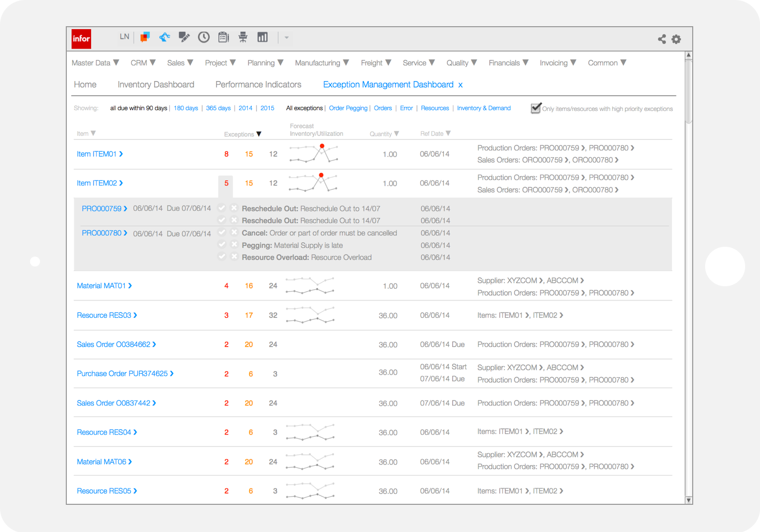This screenshot has height=532, width=760.
Task: Expand the Service menu
Action: [x=419, y=63]
